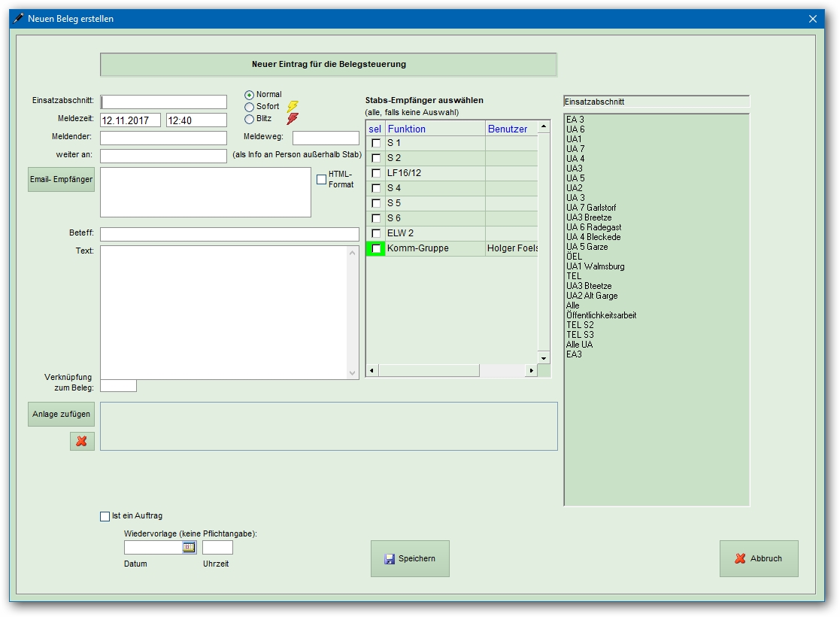Click the Benutzer column header
The image size is (840, 617).
point(508,129)
